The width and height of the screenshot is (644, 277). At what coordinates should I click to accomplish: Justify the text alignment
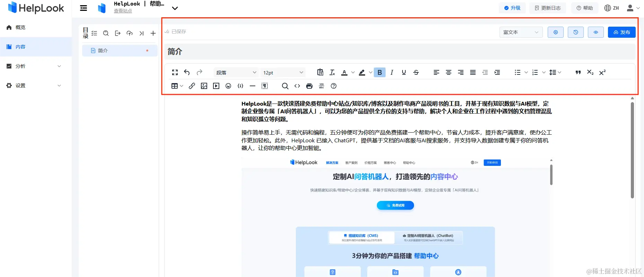473,72
